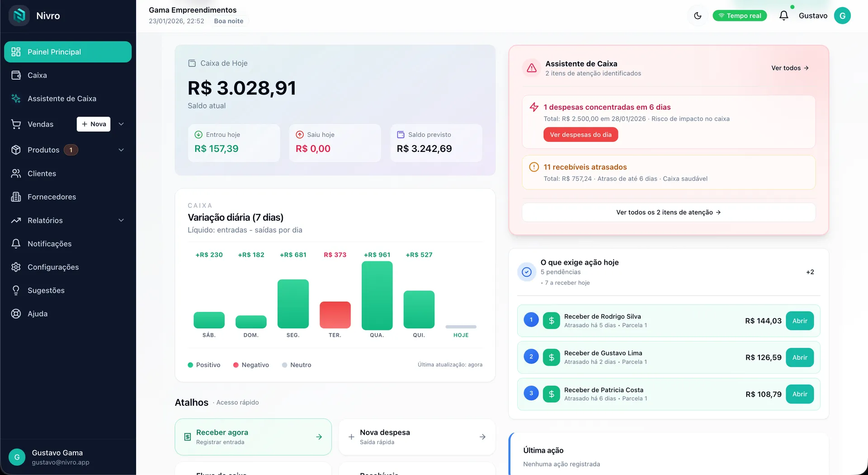The image size is (868, 475).
Task: Click the Neutro gray legend dot
Action: (x=284, y=365)
